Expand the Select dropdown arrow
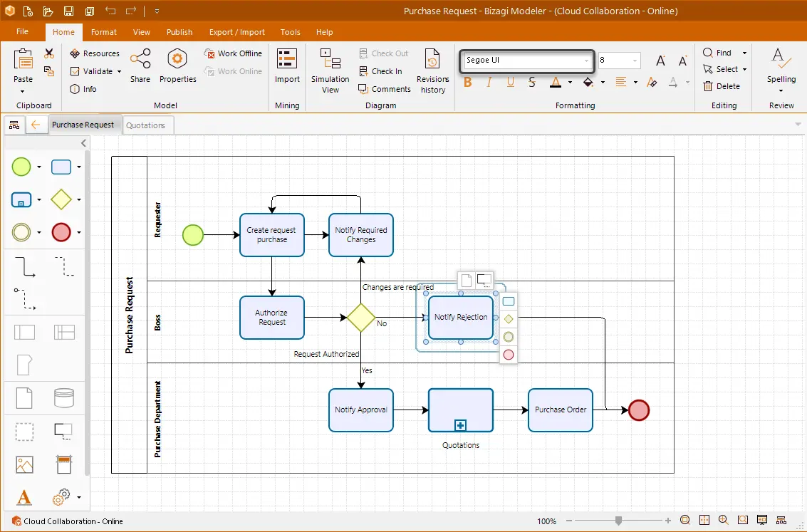 [x=744, y=70]
